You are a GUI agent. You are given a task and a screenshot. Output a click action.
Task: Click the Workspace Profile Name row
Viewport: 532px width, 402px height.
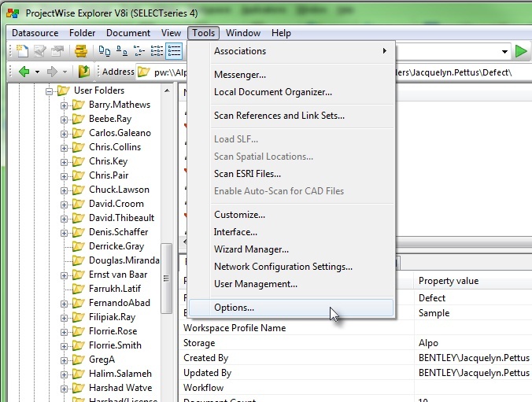point(355,328)
